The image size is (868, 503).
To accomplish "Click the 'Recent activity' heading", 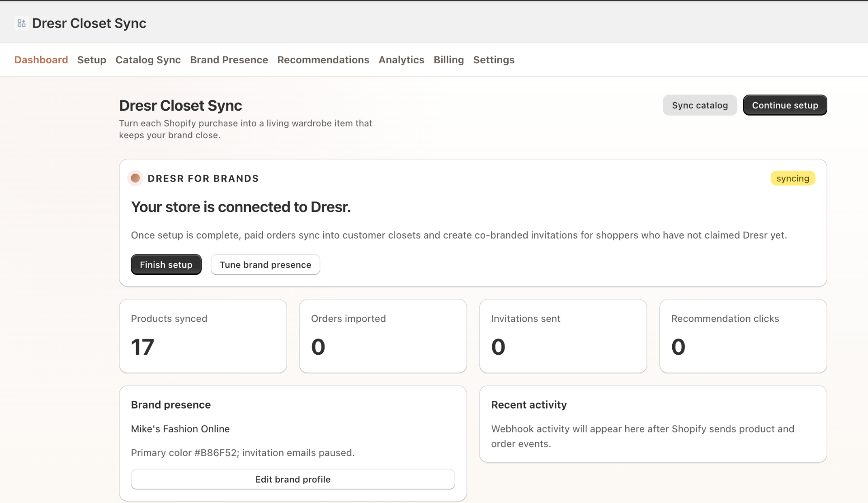I will (x=529, y=405).
